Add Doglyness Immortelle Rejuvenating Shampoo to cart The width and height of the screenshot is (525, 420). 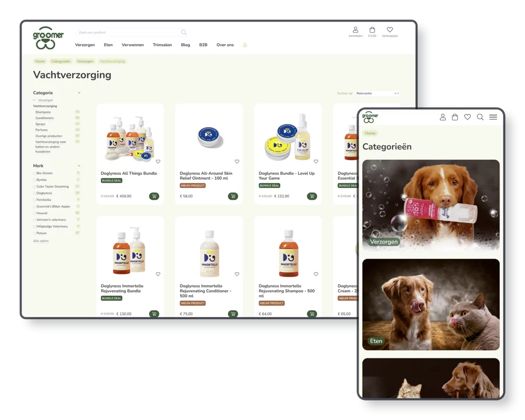(312, 314)
